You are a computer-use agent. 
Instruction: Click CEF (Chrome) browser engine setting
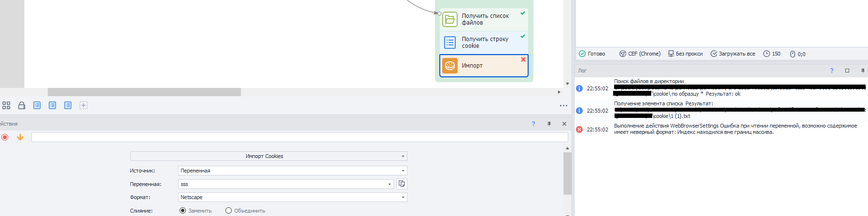(640, 54)
